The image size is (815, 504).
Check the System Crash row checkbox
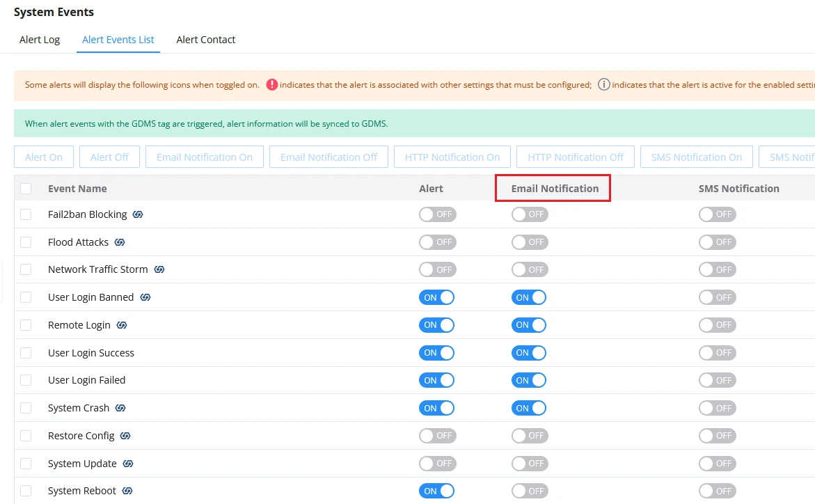click(26, 408)
